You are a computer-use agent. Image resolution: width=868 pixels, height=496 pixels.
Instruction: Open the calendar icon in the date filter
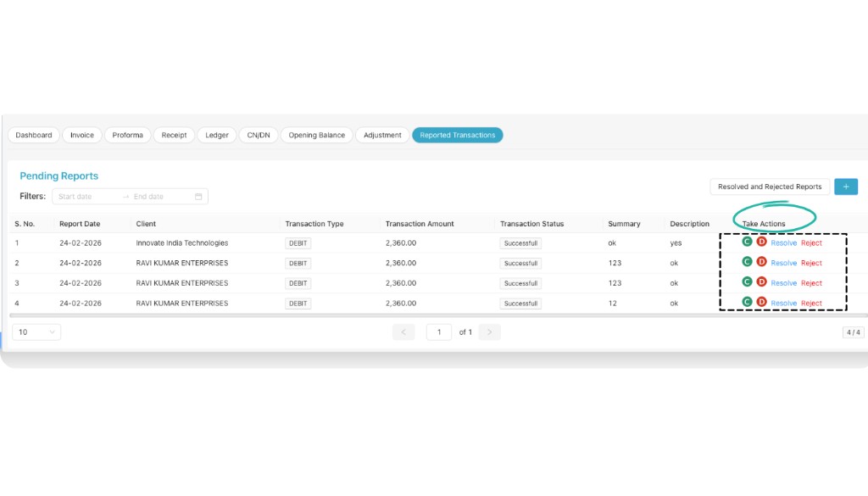(x=199, y=196)
